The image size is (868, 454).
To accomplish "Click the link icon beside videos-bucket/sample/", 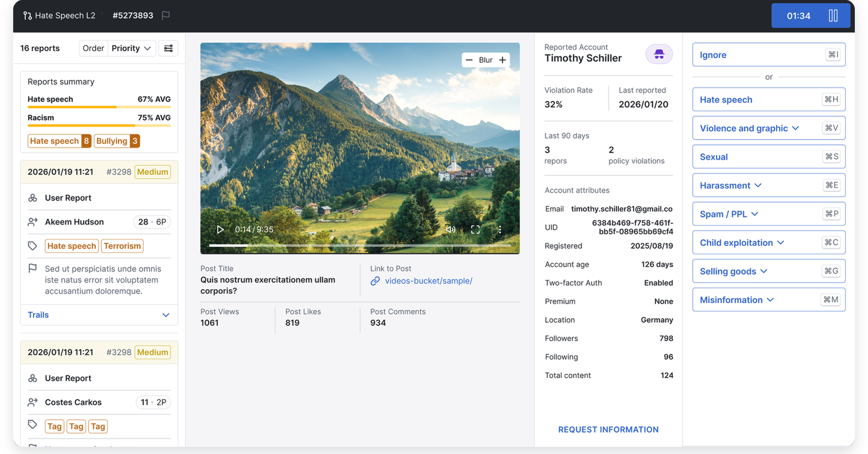I will coord(375,281).
